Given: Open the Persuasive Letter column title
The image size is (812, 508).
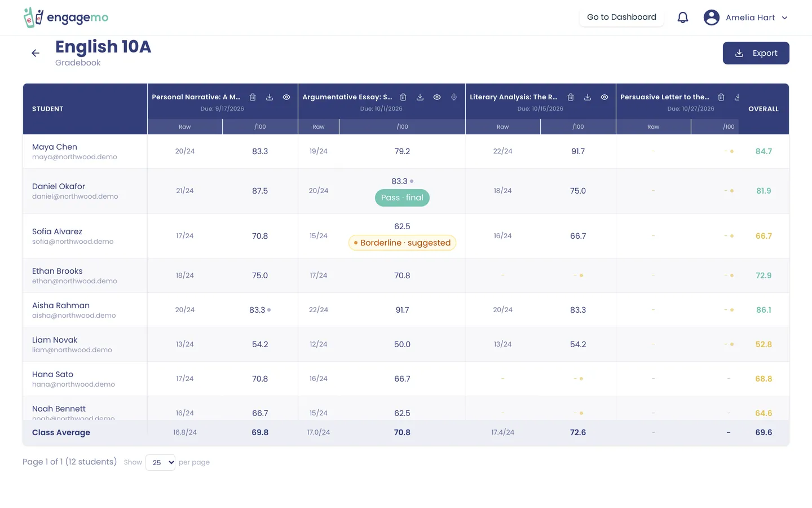Looking at the screenshot, I should 665,97.
